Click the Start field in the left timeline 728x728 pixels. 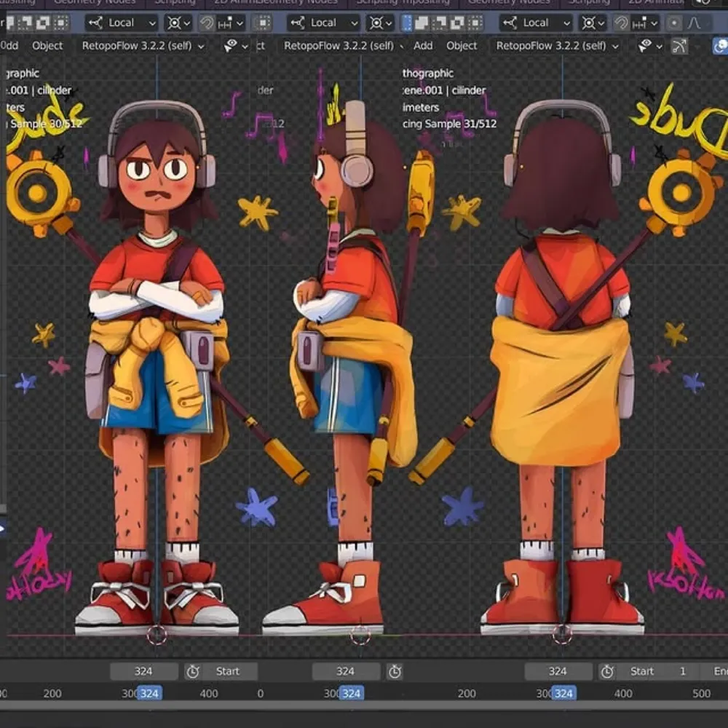click(x=231, y=671)
